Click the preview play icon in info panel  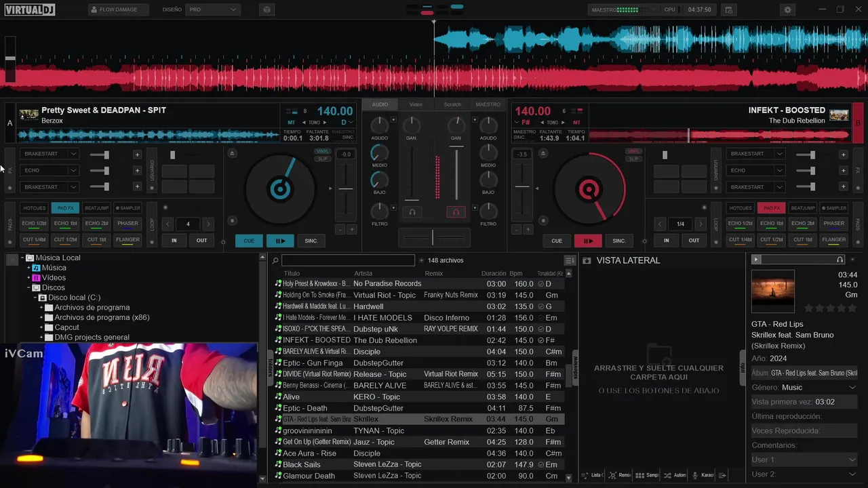756,260
